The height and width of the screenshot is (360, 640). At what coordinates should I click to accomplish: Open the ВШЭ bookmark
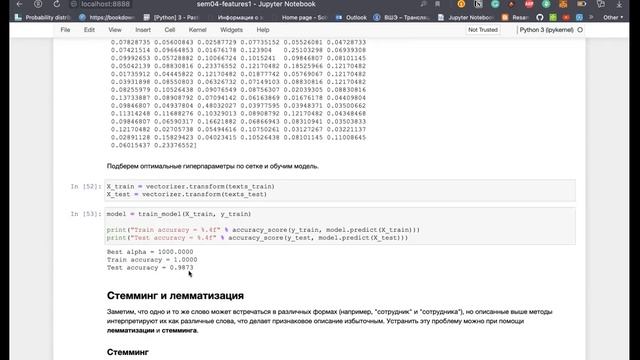(x=402, y=18)
